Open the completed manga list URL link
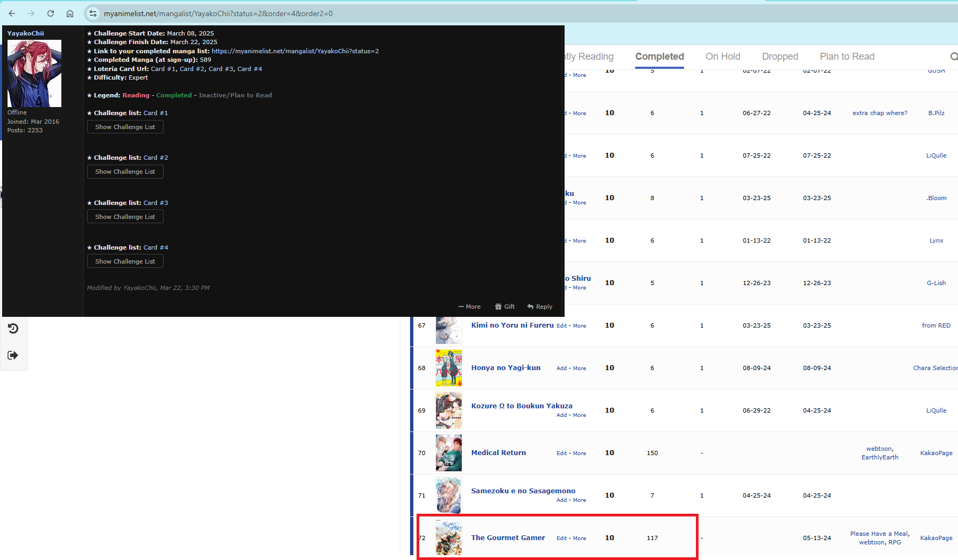This screenshot has width=958, height=560. click(x=295, y=51)
